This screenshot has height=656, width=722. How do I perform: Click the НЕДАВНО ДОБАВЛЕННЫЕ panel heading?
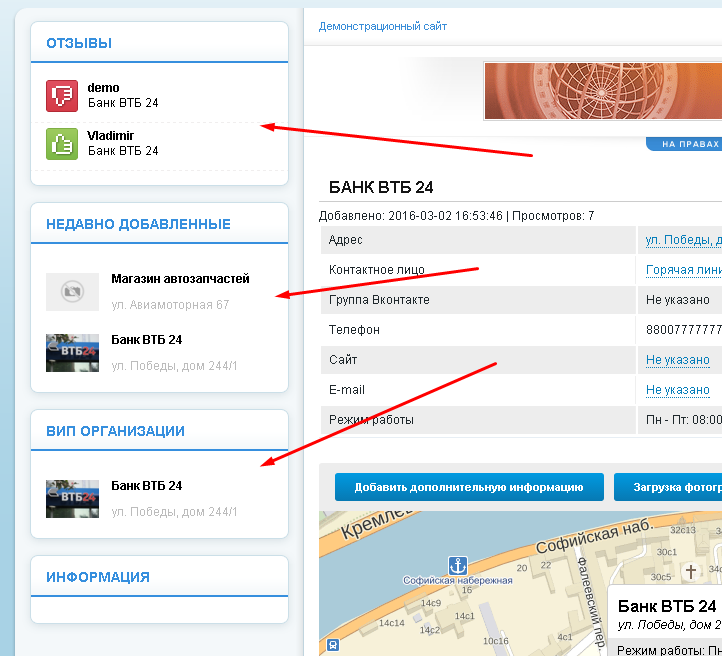[138, 224]
